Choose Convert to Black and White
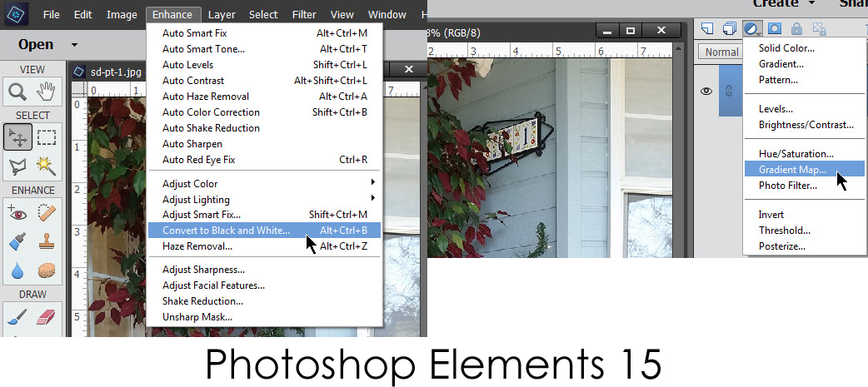The image size is (868, 387). click(x=265, y=231)
